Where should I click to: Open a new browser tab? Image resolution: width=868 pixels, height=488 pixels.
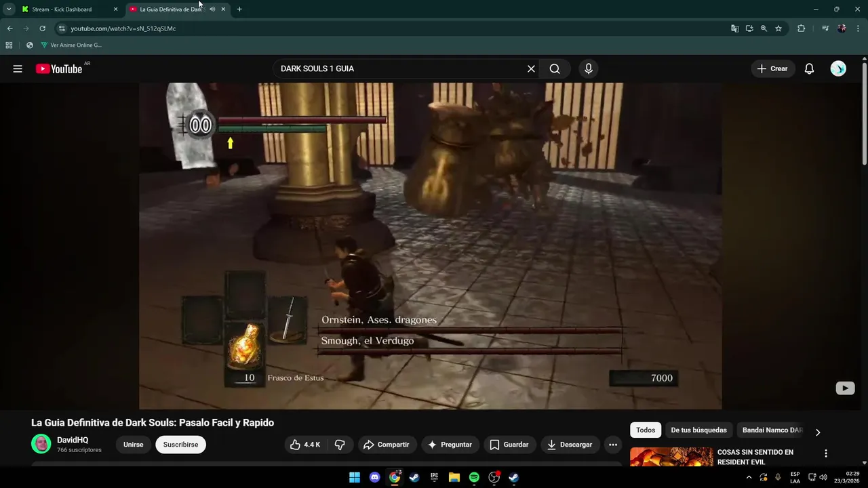point(239,9)
